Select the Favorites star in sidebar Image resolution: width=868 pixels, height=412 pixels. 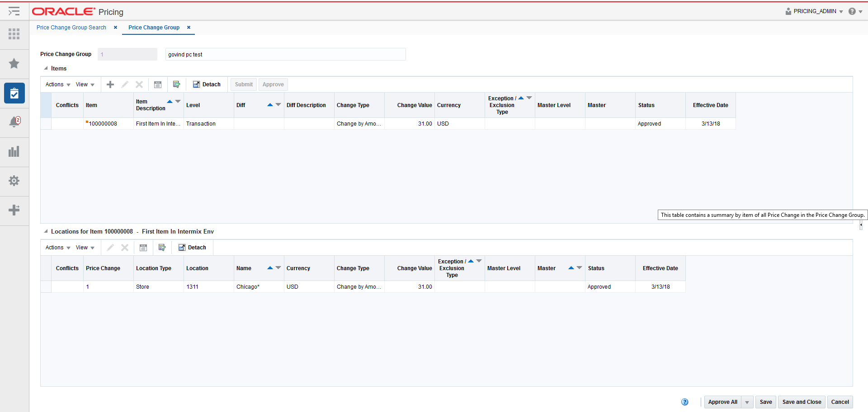[x=14, y=64]
